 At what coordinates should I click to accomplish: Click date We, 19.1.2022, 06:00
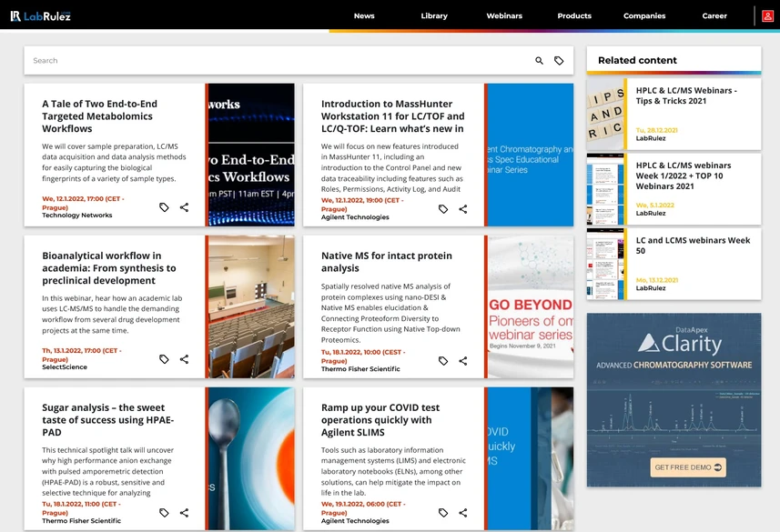[x=363, y=508]
